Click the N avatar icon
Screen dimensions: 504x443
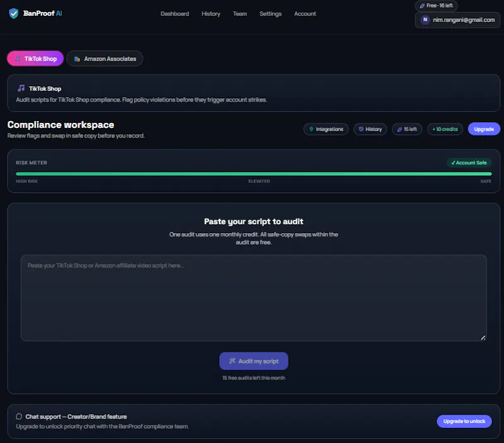pos(425,20)
